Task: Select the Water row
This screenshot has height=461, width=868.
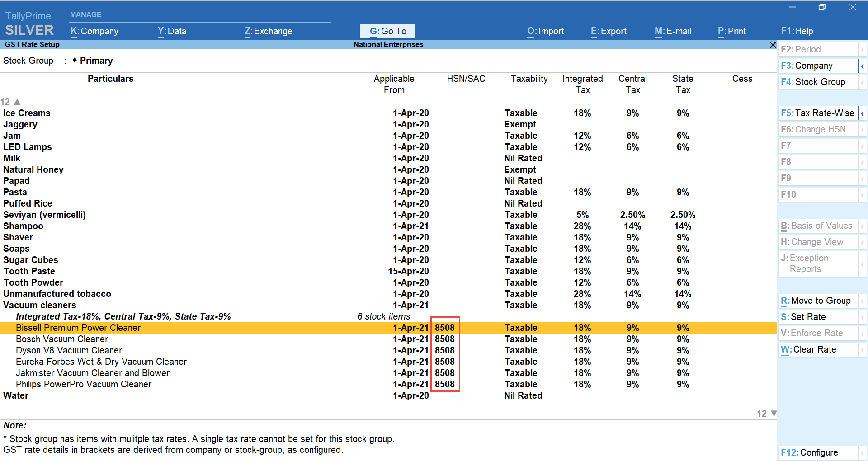Action: 388,395
